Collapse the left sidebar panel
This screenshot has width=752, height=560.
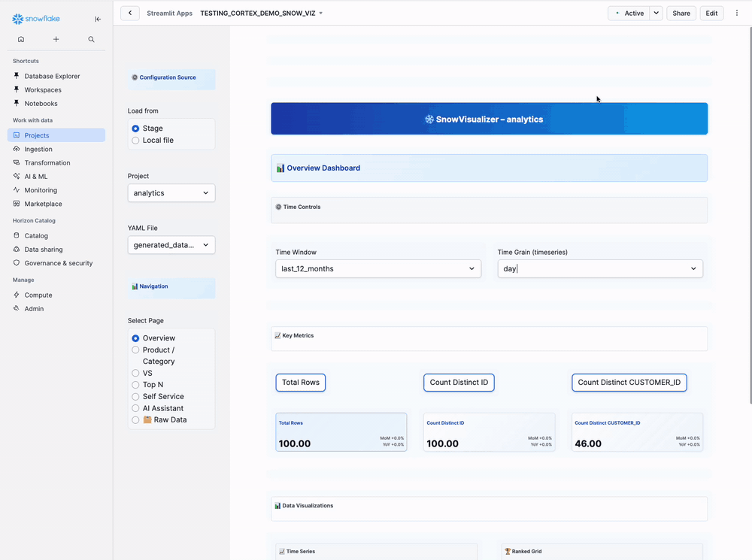[x=98, y=19]
